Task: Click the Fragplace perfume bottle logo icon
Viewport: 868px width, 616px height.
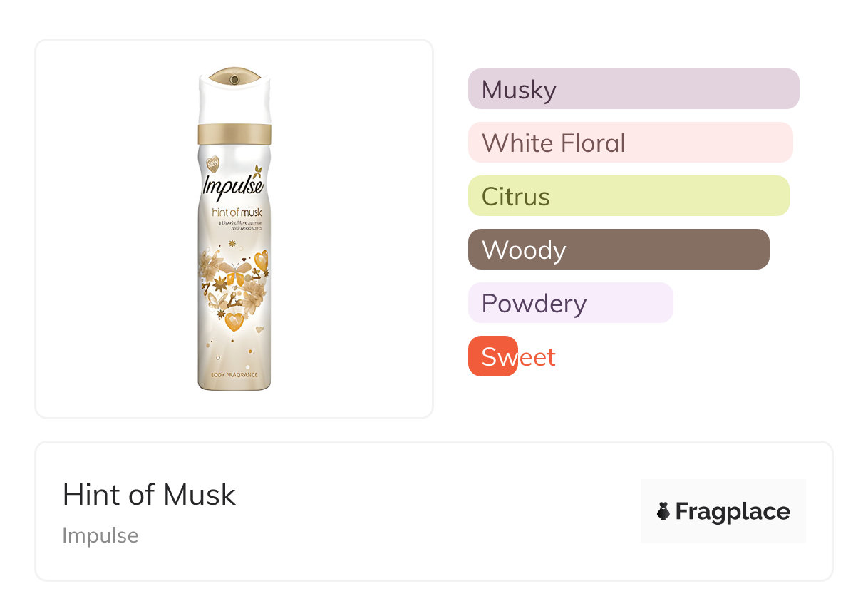Action: [663, 511]
